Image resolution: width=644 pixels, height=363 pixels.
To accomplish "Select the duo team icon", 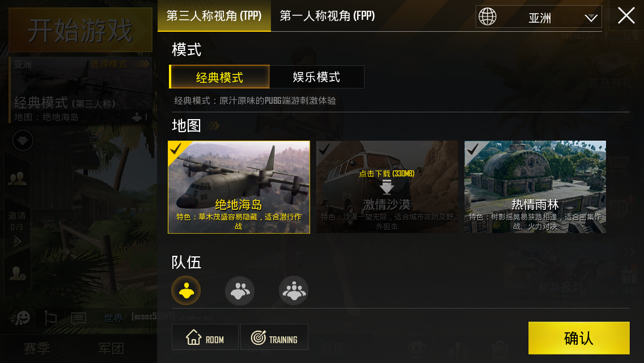I will tap(240, 290).
